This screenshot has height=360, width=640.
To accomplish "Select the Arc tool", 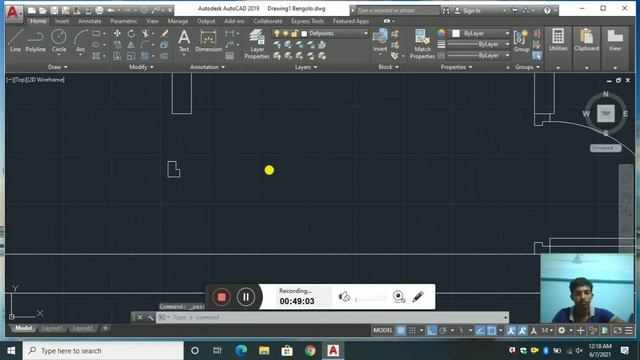I will tap(80, 41).
